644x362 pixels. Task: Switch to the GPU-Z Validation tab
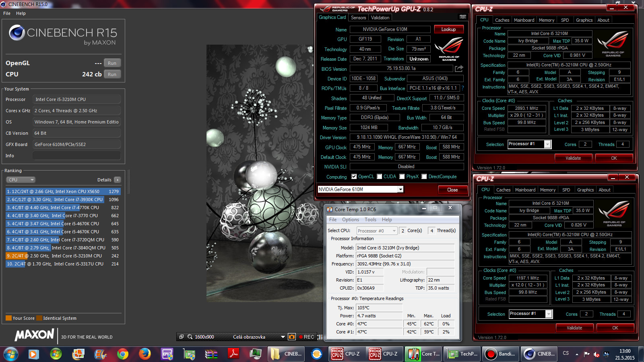tap(380, 18)
